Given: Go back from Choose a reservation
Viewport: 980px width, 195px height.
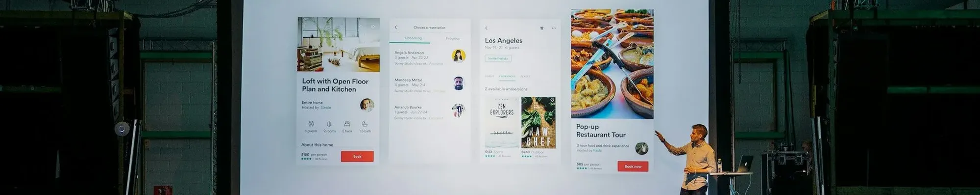Looking at the screenshot, I should coord(396,28).
